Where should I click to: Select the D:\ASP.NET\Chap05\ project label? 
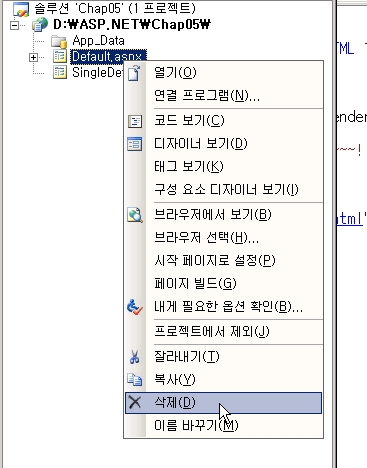click(x=132, y=25)
